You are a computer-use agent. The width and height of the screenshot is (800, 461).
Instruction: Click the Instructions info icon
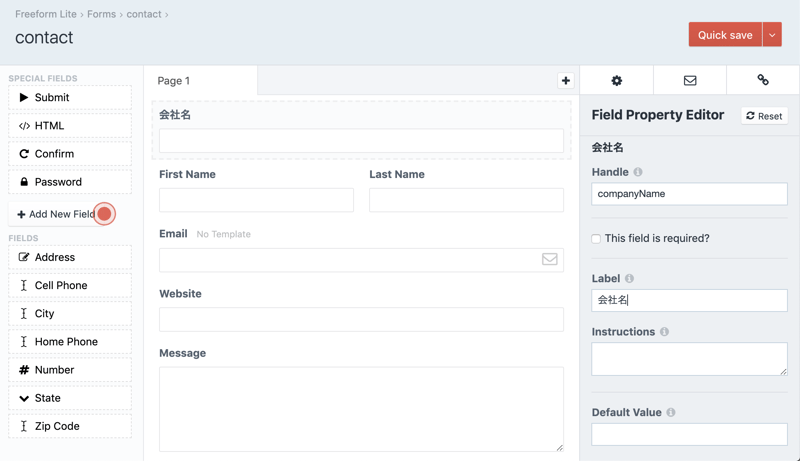coord(664,332)
